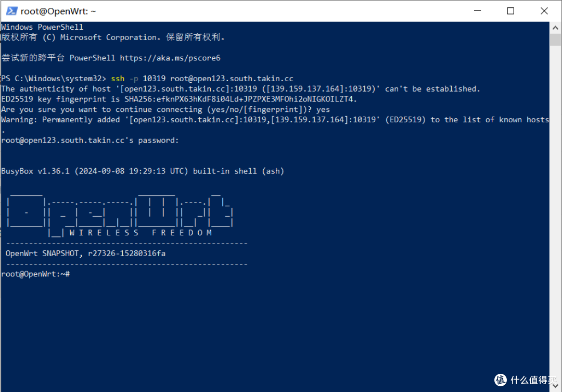Click the 'yes' response after the fingerprint prompt
This screenshot has height=392, width=562.
click(x=324, y=109)
